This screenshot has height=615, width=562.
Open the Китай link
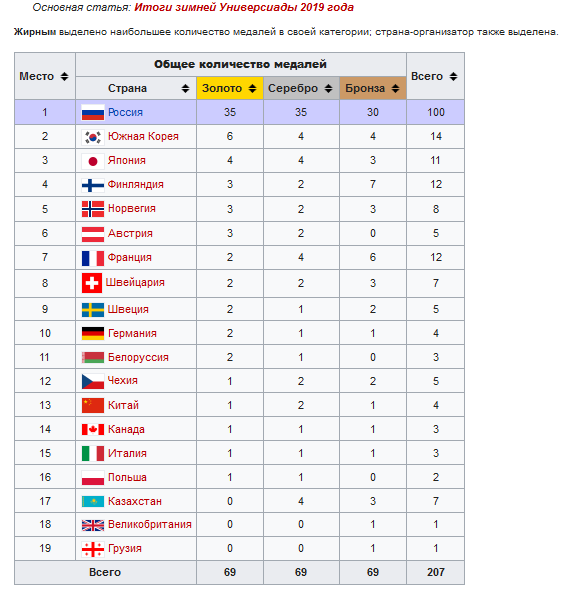point(123,405)
